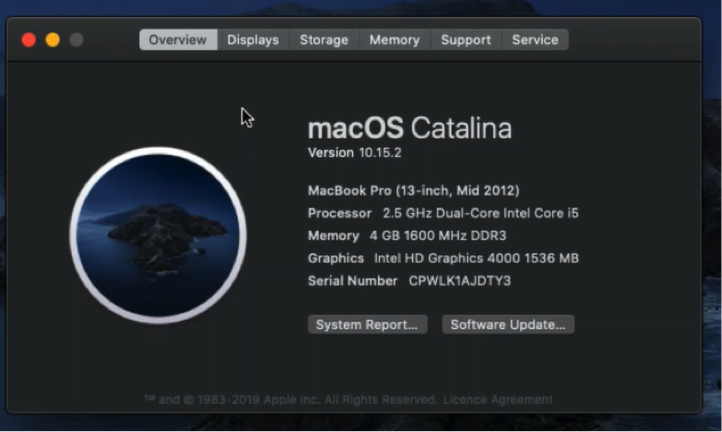Click the MacBook Pro model name line

pos(413,190)
